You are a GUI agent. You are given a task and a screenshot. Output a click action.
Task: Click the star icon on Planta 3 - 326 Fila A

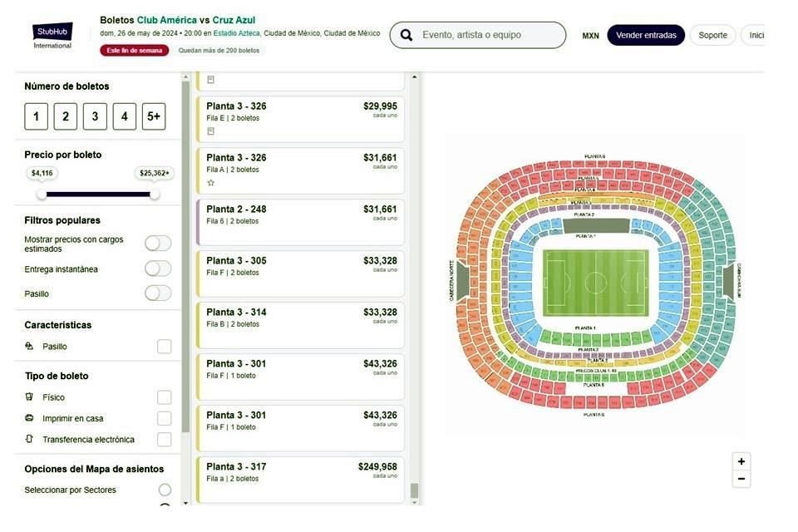coord(210,183)
